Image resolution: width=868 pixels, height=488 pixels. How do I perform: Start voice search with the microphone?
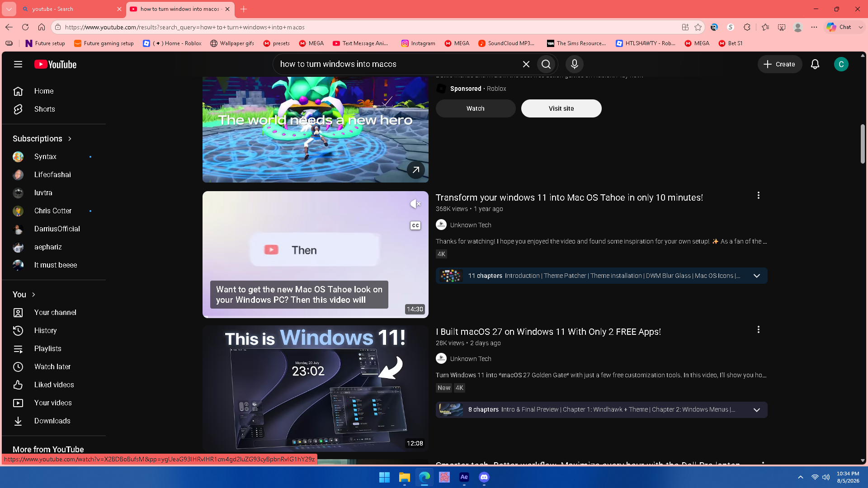coord(575,64)
